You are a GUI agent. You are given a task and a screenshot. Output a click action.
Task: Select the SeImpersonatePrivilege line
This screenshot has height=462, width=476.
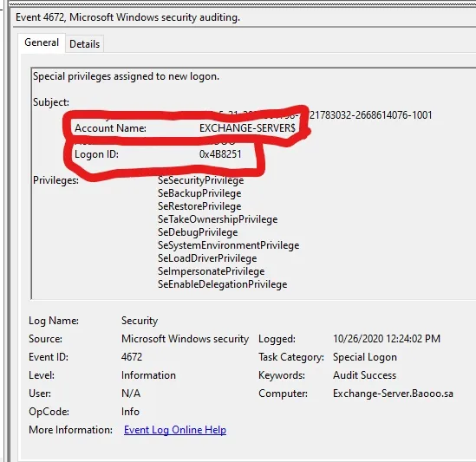(x=211, y=271)
